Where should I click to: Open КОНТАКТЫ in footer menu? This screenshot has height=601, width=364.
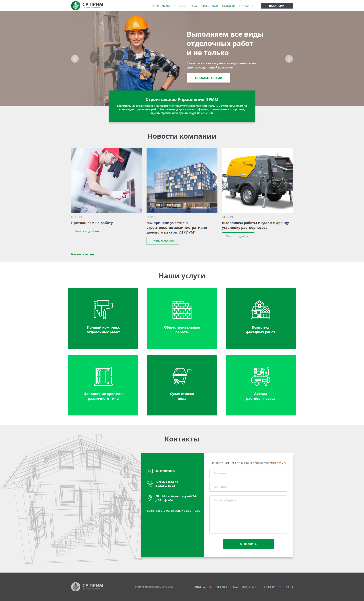coord(286,587)
